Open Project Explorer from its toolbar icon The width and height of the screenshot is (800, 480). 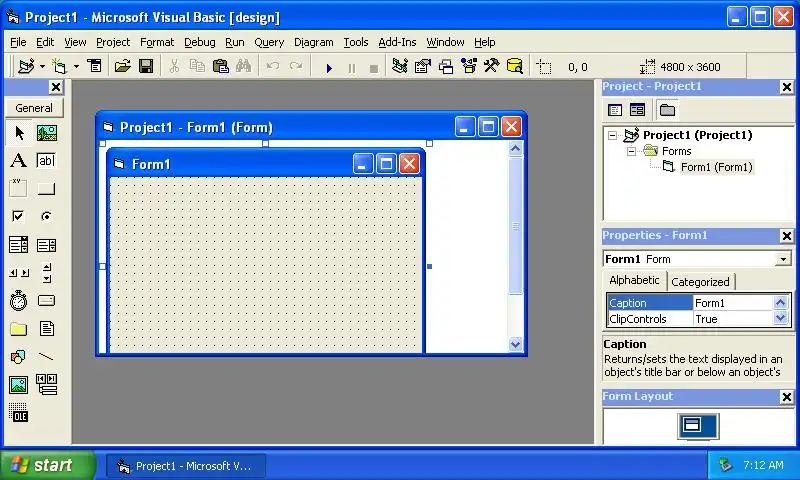[399, 66]
